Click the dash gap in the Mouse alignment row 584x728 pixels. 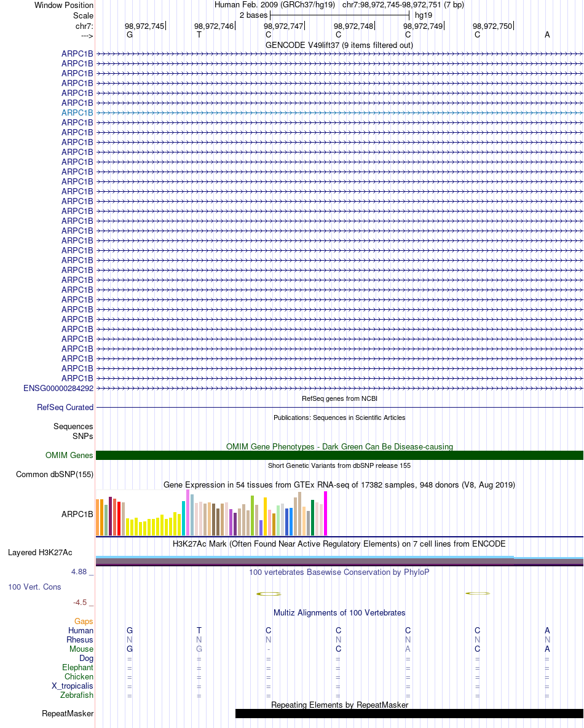coord(269,649)
